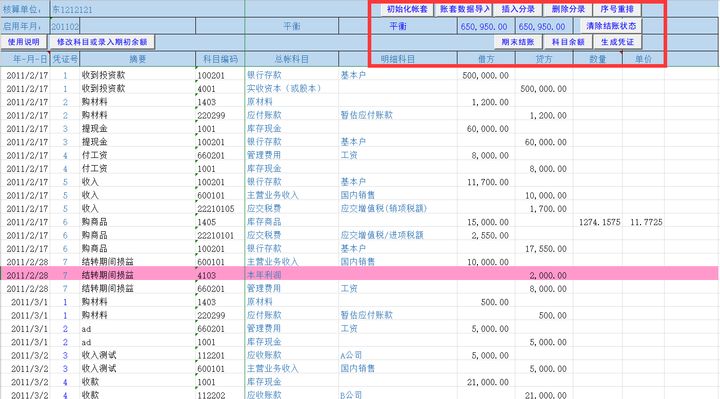The image size is (720, 399).
Task: Click the 清除结账状态 button
Action: click(611, 26)
